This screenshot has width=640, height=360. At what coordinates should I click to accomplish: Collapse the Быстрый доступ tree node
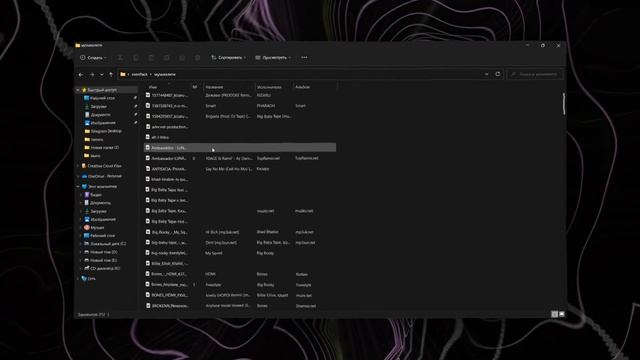tap(78, 90)
